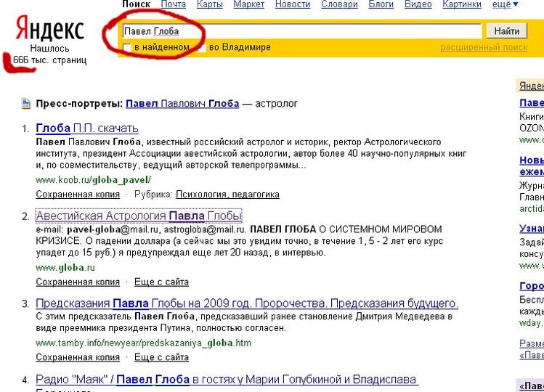
Task: Open the Карты service link
Action: click(x=210, y=4)
